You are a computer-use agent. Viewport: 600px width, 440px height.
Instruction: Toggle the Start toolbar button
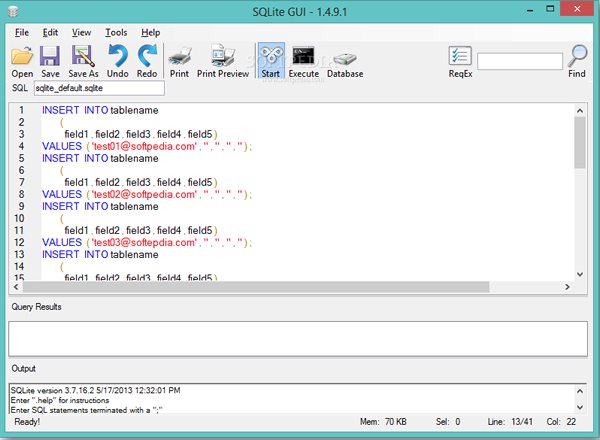point(271,60)
